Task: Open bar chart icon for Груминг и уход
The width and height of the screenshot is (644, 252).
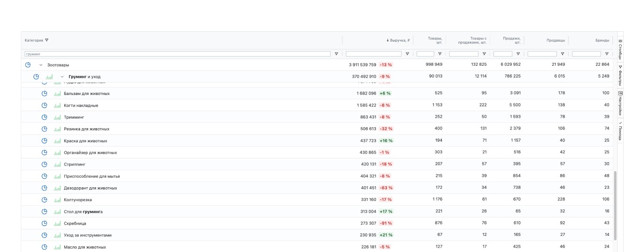Action: [x=49, y=77]
